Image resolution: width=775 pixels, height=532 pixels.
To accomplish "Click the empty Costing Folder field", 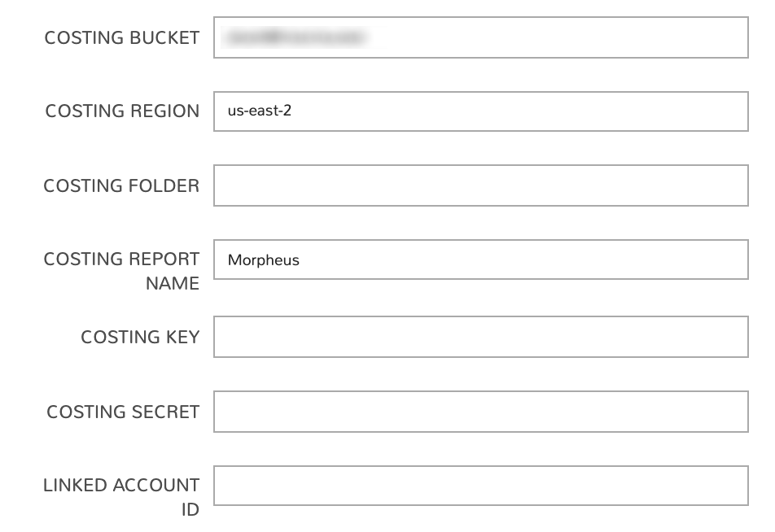I will (480, 185).
